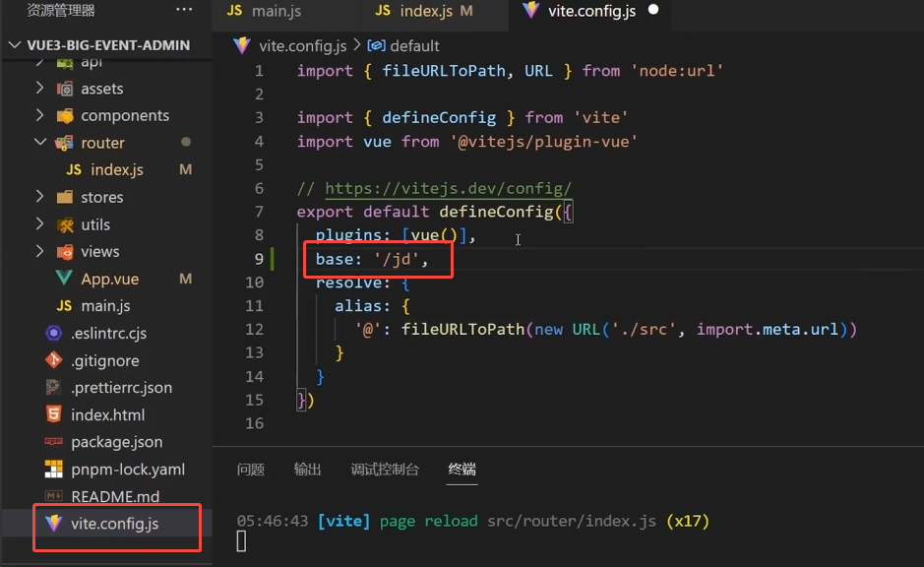Collapse the router folder chevron
The height and width of the screenshot is (567, 924).
[40, 142]
